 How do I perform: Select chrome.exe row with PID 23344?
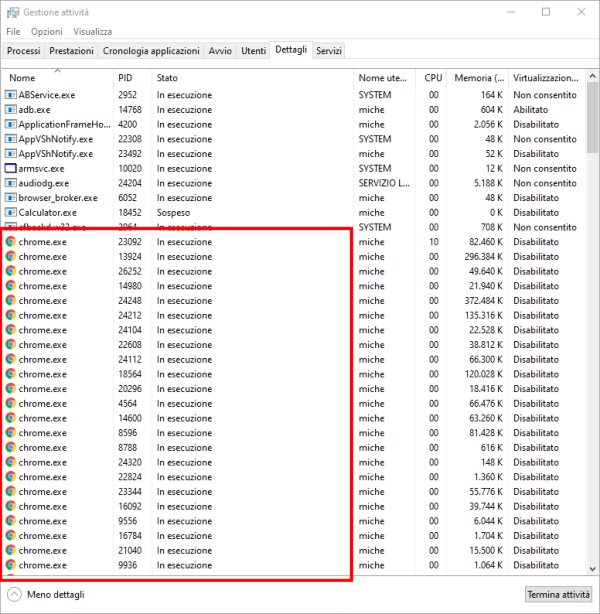[x=294, y=491]
